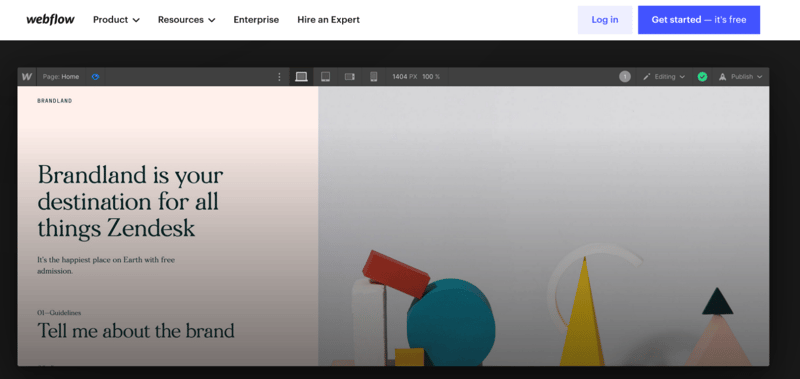This screenshot has height=379, width=800.
Task: Click the gray user count badge
Action: tap(625, 77)
